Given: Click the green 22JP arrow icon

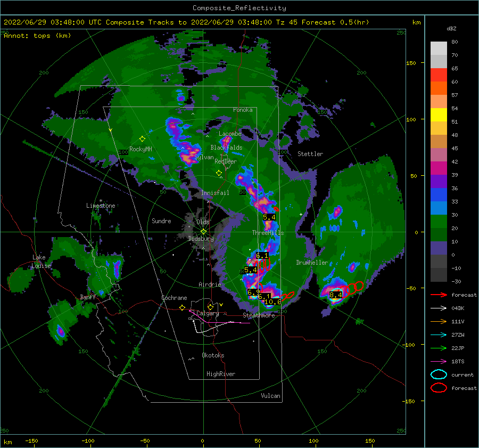Looking at the screenshot, I should [x=439, y=348].
